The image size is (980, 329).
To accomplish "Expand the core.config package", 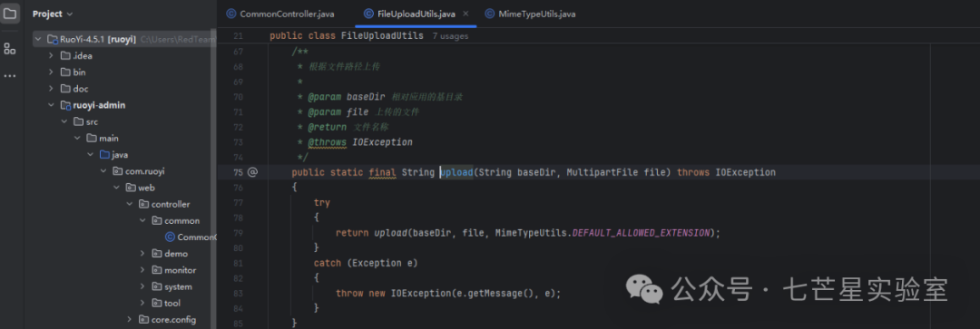I will 130,320.
